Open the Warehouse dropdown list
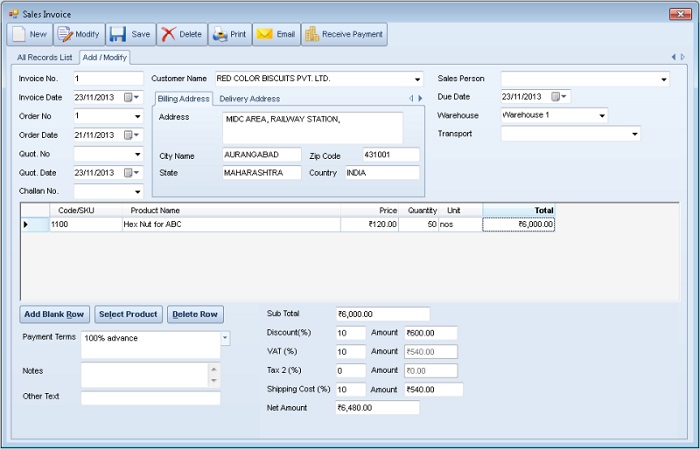Image resolution: width=700 pixels, height=449 pixels. point(601,116)
